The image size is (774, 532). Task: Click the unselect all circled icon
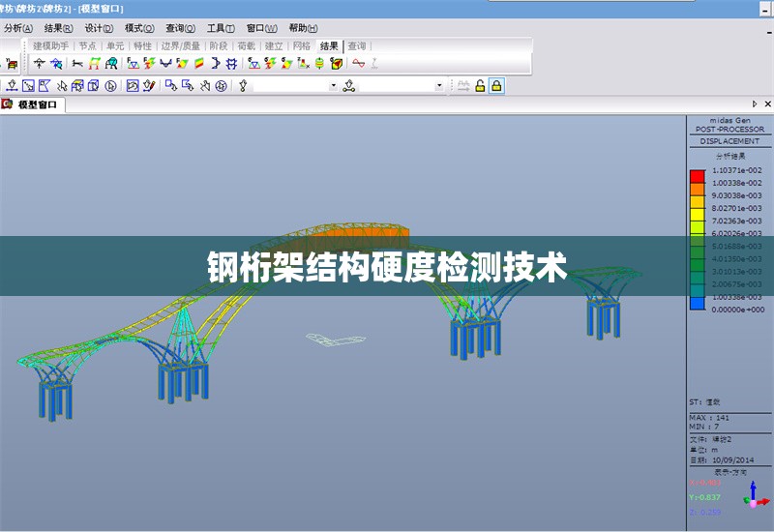222,86
